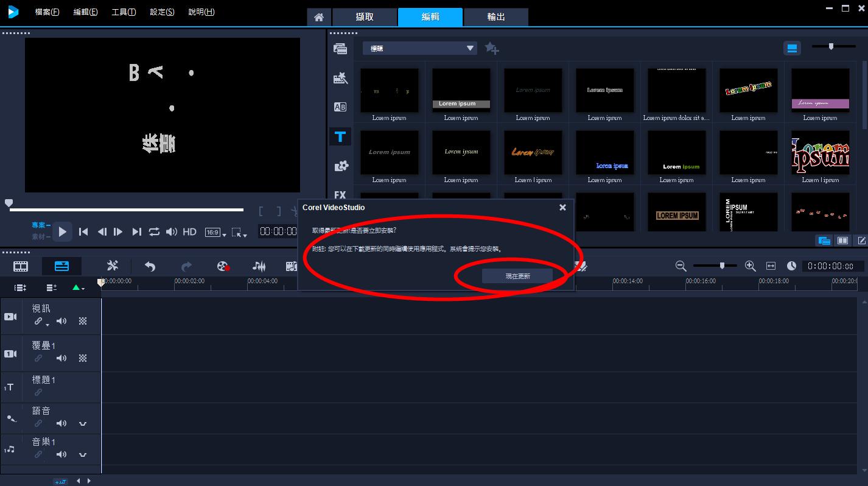Switch to Storyboard view icon

(21, 266)
